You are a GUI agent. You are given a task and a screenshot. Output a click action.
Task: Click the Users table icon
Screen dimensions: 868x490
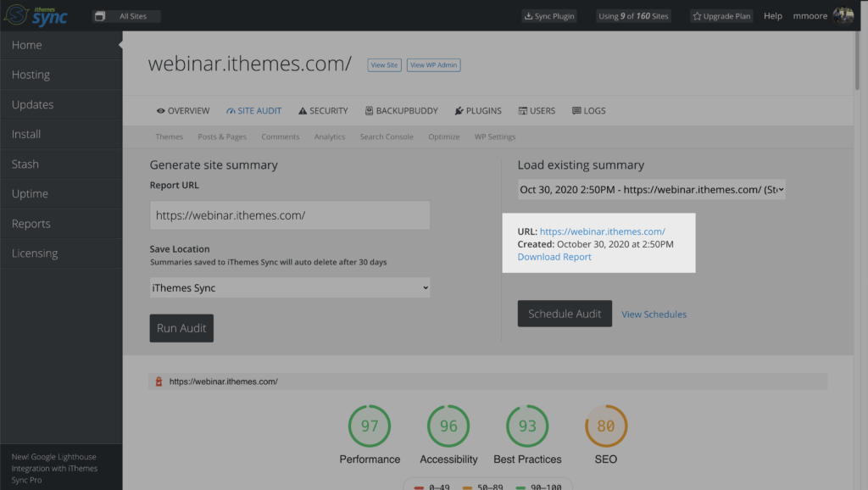[522, 111]
